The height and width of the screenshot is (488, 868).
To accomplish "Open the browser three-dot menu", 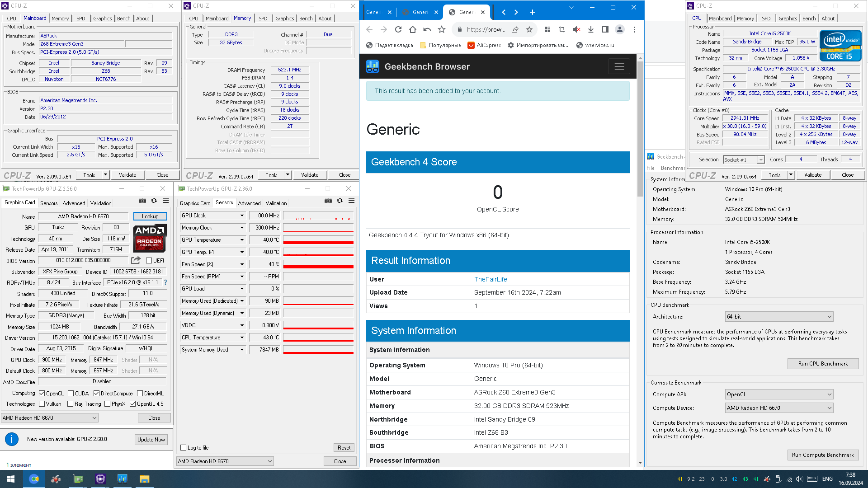I will coord(634,29).
